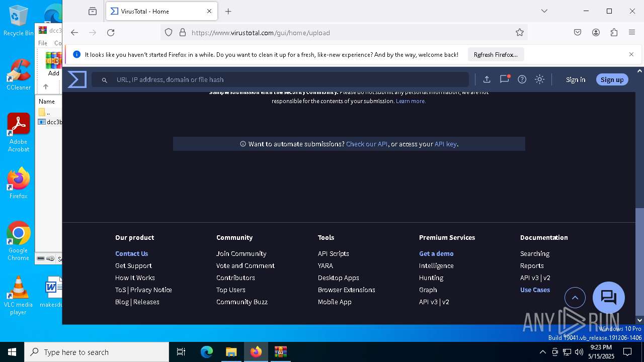Image resolution: width=644 pixels, height=362 pixels.
Task: Open the API key link
Action: [446, 144]
